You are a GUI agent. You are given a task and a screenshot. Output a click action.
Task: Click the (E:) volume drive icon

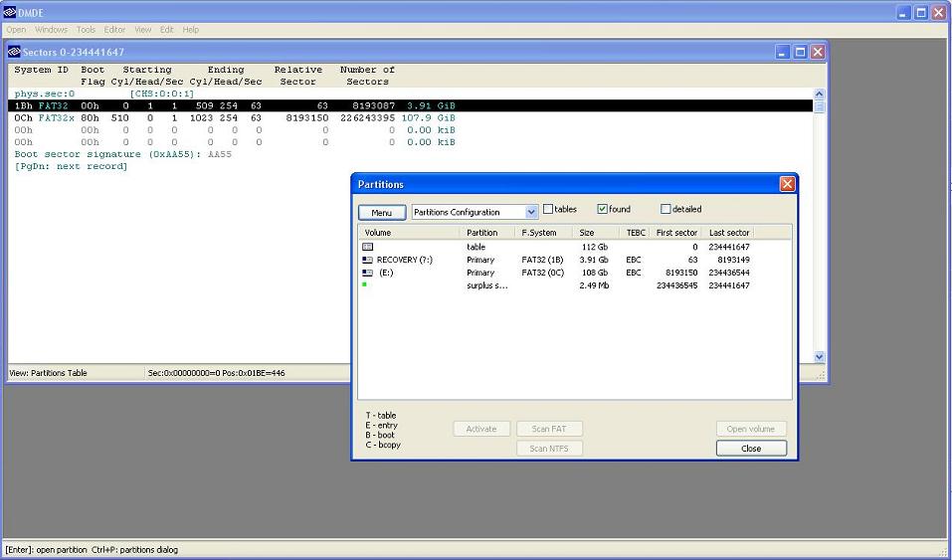(x=367, y=273)
